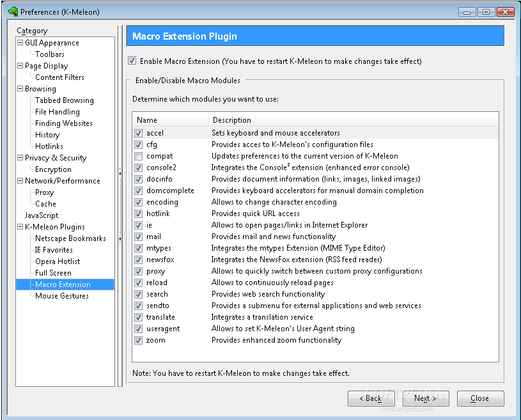Uncheck the sendto module checkbox
Screen dimensions: 521x420
[139, 306]
